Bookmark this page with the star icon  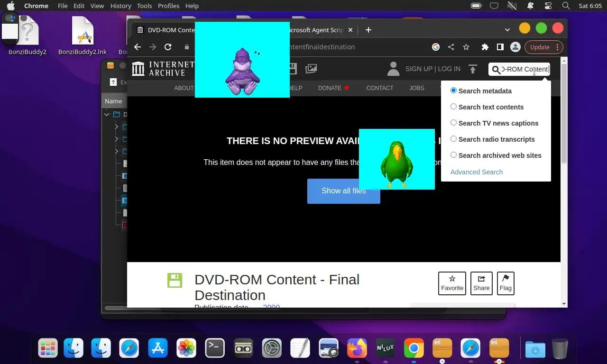click(466, 47)
